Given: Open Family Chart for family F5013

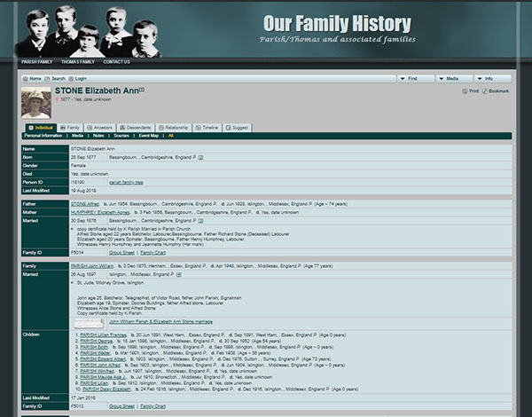Looking at the screenshot, I should pos(153,406).
